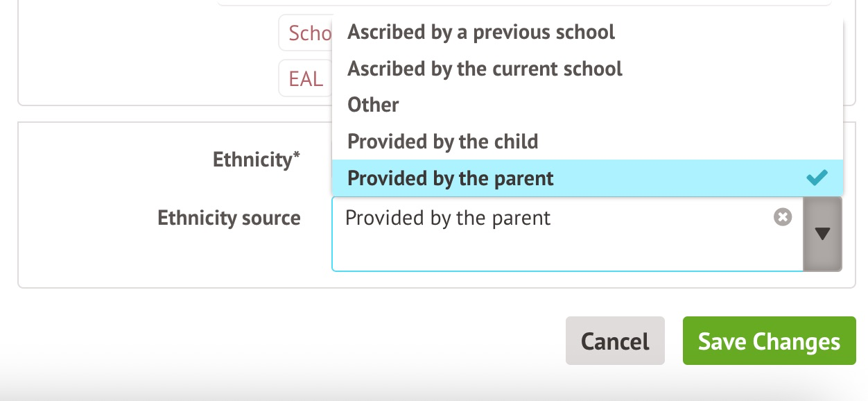868x401 pixels.
Task: Click the checkmark beside Provided by the parent
Action: coord(817,178)
